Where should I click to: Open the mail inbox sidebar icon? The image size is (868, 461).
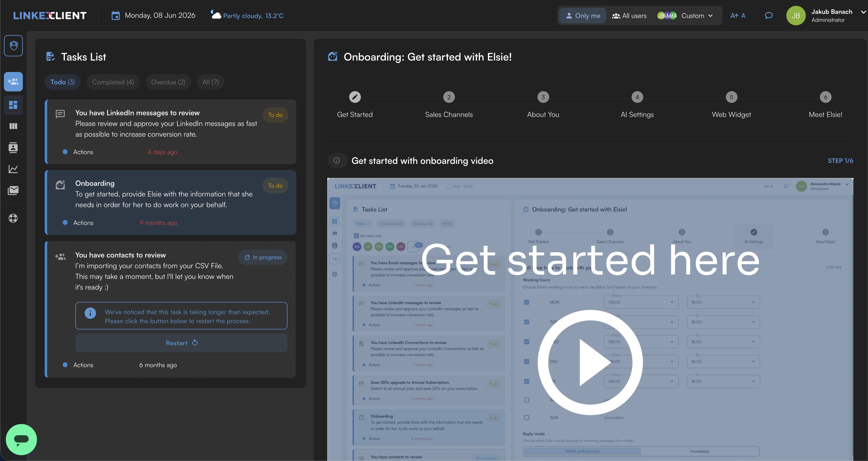click(x=13, y=190)
